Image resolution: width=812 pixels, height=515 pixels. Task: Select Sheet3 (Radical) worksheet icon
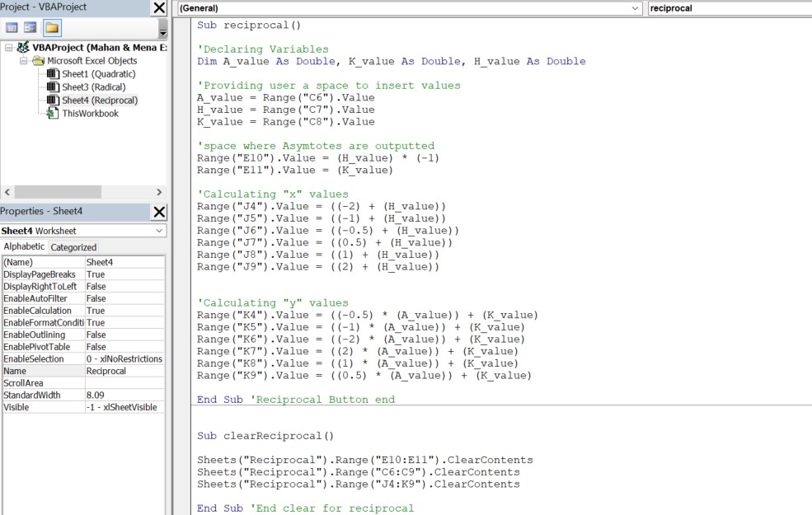[54, 87]
